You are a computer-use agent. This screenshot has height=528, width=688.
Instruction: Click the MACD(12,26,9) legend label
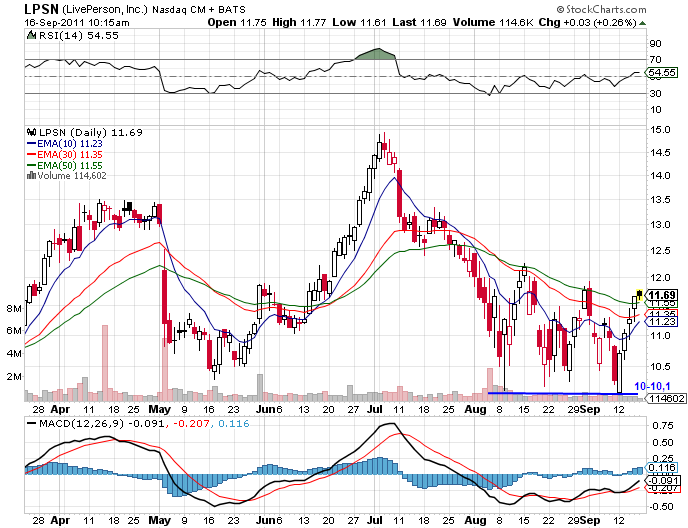tap(82, 424)
